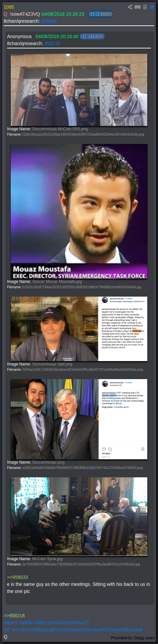Select the ID 3464ee badge
This screenshot has height=644, width=158.
[x=92, y=36]
